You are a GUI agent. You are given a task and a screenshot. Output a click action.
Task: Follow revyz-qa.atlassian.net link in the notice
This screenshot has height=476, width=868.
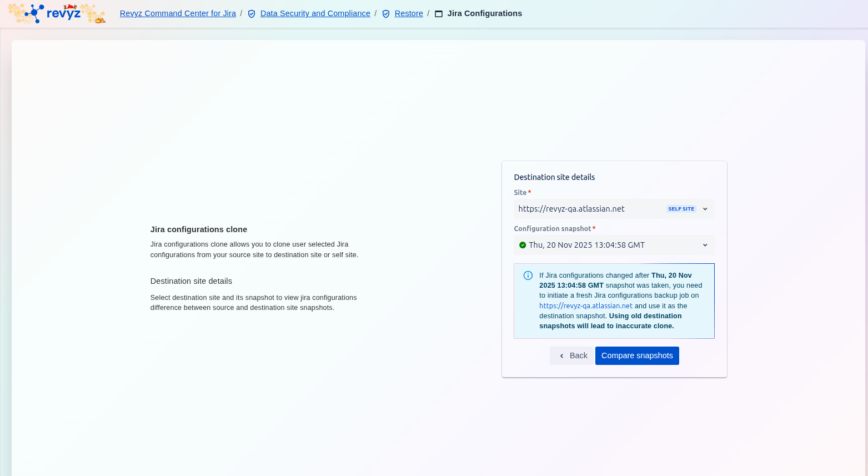585,306
